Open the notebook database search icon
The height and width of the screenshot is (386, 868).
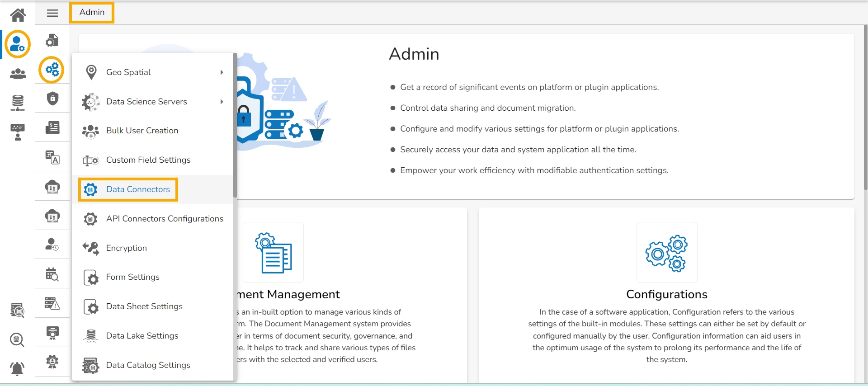(x=17, y=311)
